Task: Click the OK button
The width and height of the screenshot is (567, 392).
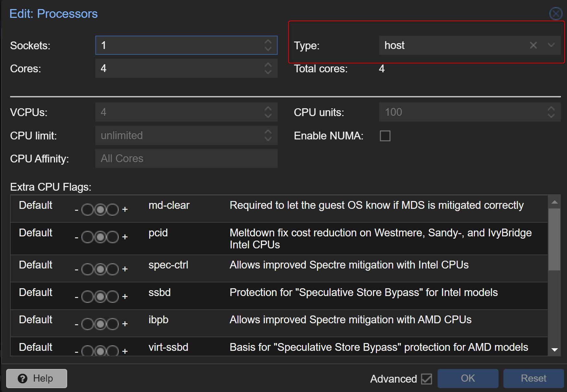Action: coord(467,378)
